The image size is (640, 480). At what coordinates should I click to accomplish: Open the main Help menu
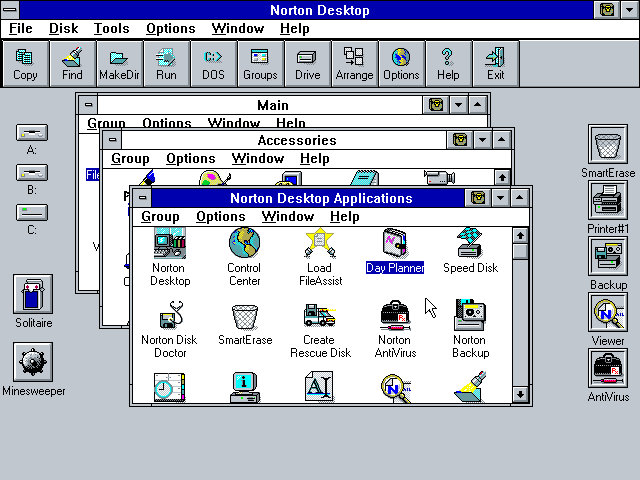pyautogui.click(x=295, y=29)
